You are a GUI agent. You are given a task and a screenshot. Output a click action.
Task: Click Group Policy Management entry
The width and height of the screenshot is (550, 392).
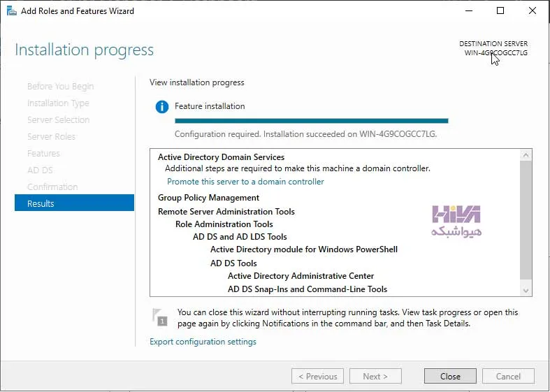pos(208,198)
